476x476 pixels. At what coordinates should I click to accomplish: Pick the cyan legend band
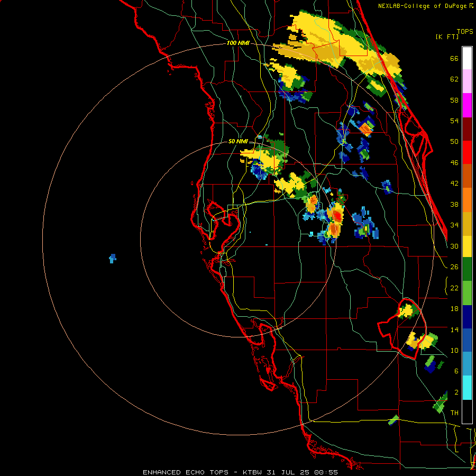(467, 388)
